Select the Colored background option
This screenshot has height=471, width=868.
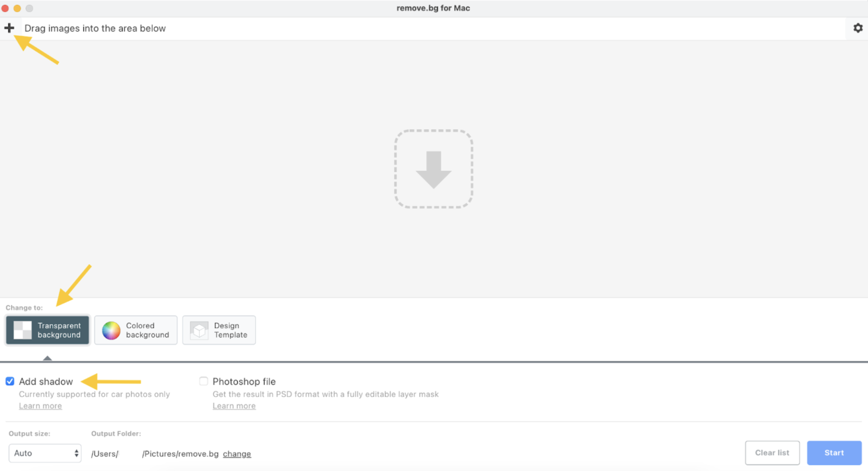[136, 330]
